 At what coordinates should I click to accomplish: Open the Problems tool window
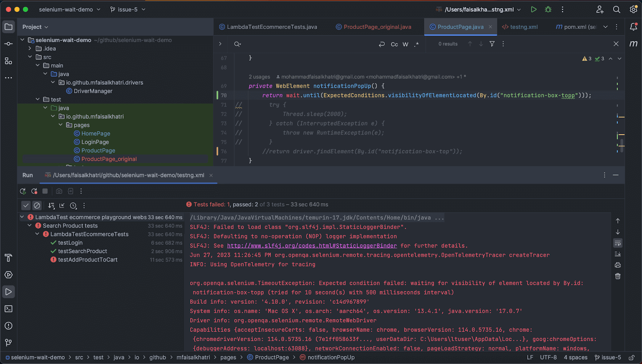coord(8,325)
